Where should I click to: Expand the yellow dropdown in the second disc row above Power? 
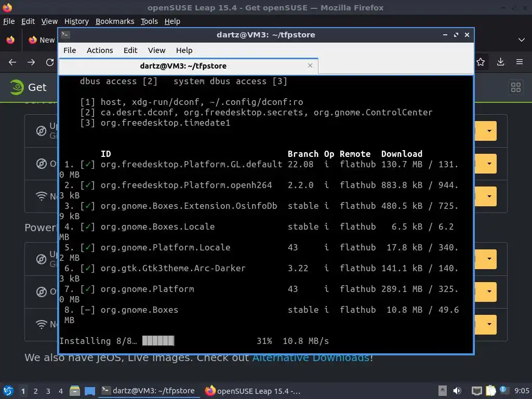pyautogui.click(x=489, y=164)
